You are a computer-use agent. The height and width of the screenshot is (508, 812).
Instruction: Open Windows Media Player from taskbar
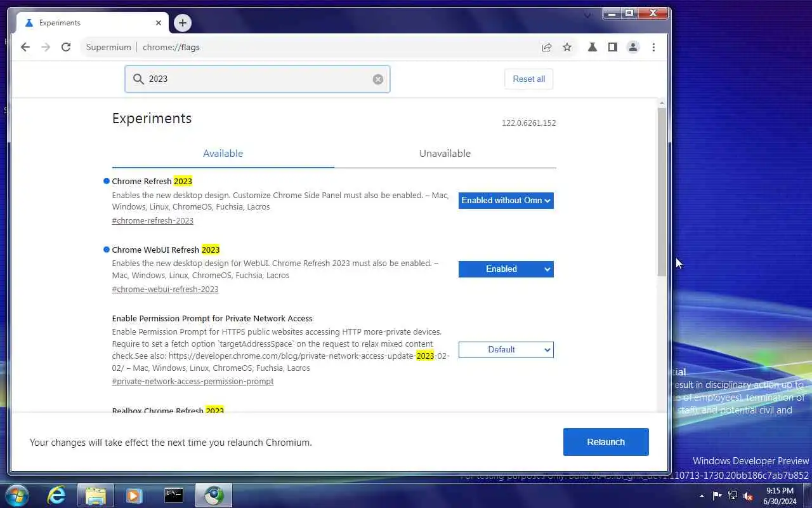[134, 495]
